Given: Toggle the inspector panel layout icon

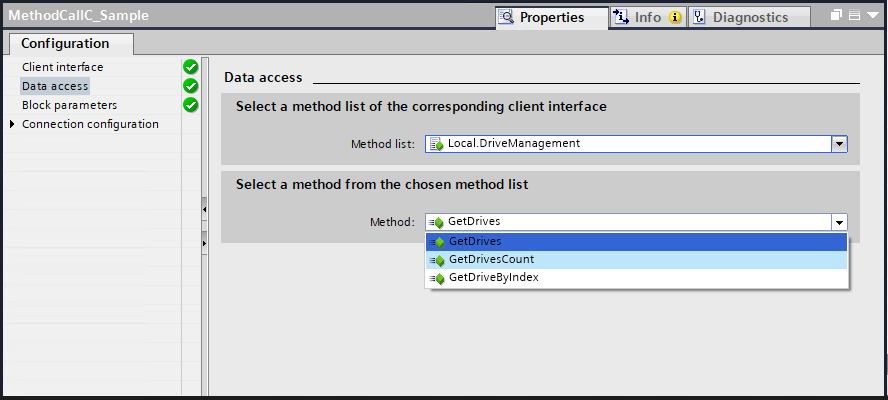Looking at the screenshot, I should 854,16.
